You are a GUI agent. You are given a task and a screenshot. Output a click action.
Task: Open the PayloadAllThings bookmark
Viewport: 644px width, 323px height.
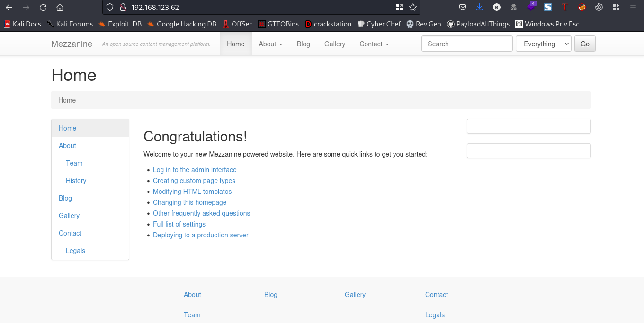point(478,24)
